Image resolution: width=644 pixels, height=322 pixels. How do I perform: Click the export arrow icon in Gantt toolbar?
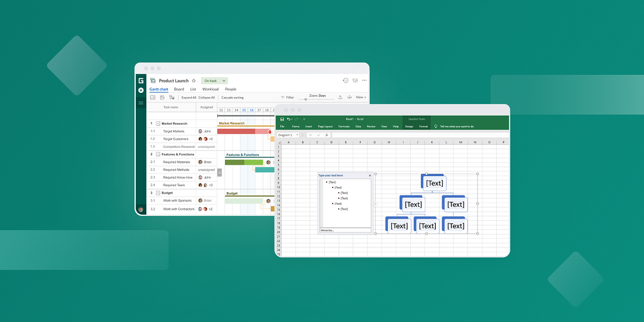pos(340,97)
